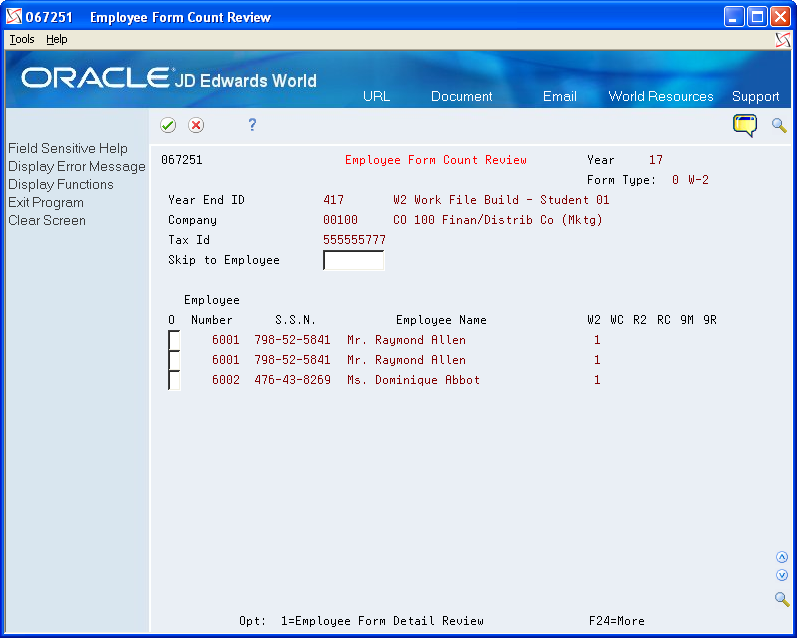Click CO 100 Finan/Distrib Co (Mktg) text

click(x=498, y=220)
